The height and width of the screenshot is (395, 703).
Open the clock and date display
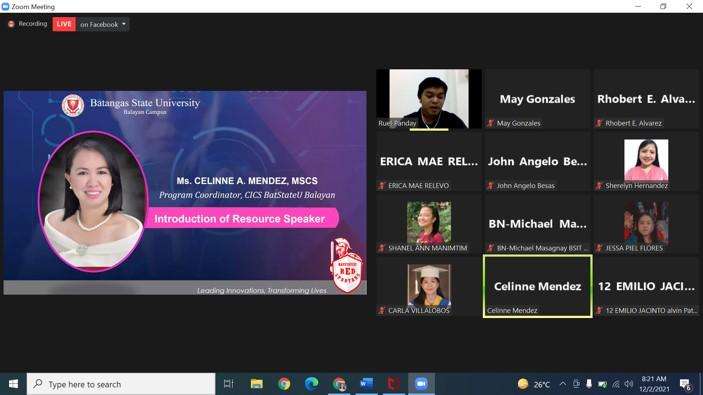coord(654,384)
